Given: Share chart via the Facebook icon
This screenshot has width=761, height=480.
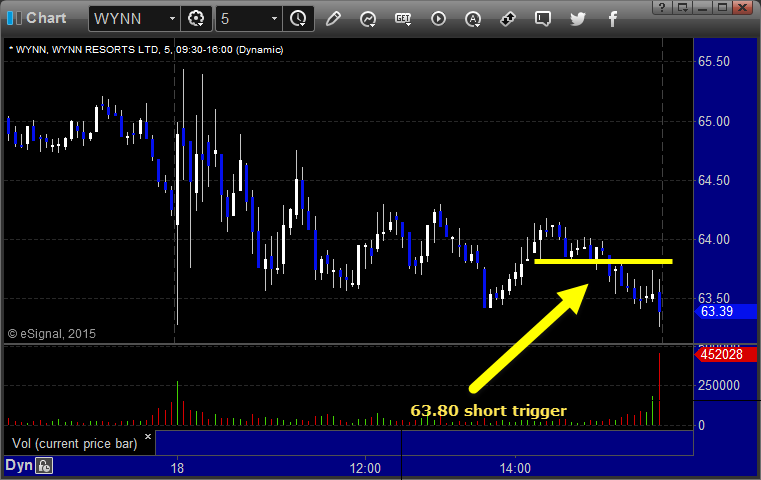Looking at the screenshot, I should click(612, 19).
